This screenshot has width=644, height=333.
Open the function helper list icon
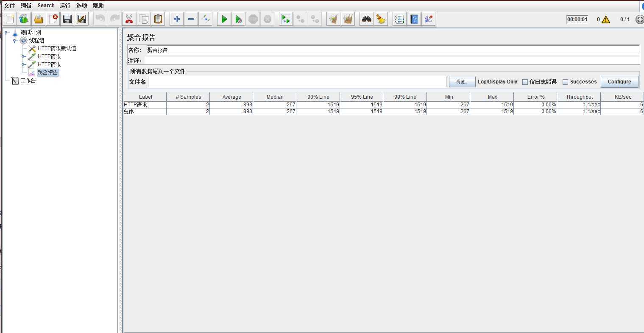(399, 19)
